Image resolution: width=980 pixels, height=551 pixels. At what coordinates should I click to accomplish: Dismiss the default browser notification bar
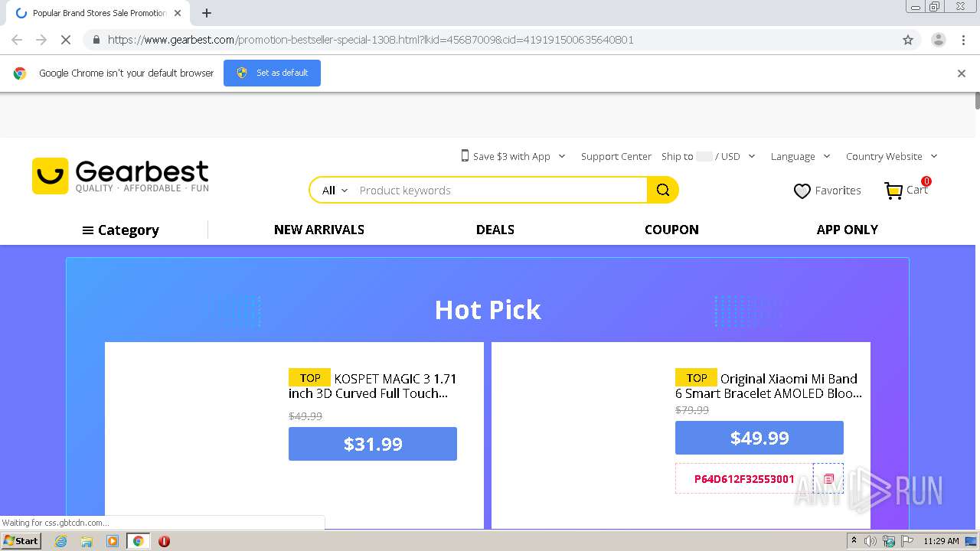[962, 73]
